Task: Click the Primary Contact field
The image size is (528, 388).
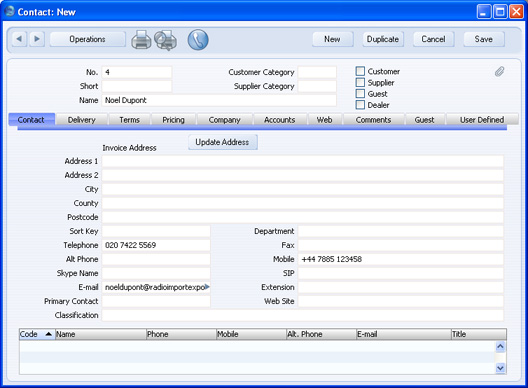Action: click(156, 301)
